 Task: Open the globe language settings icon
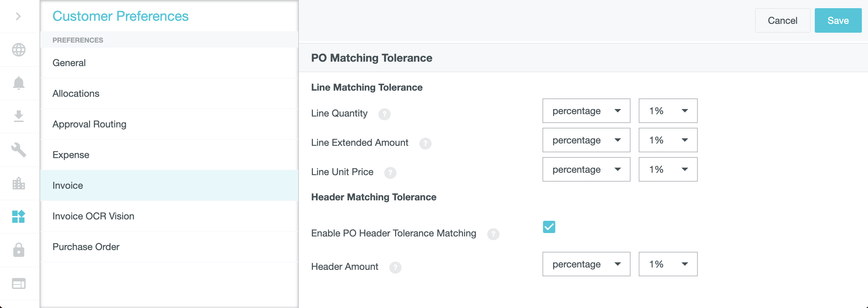[19, 50]
